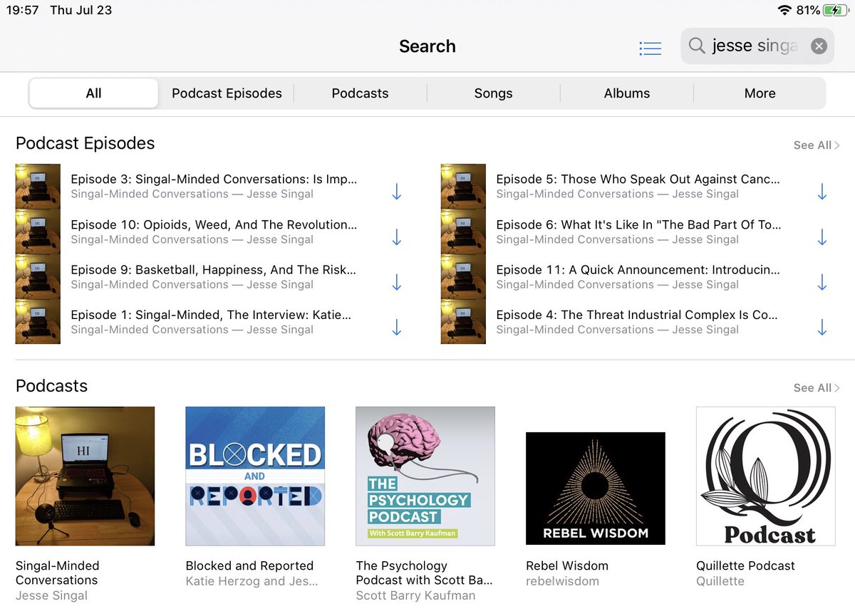Open Blocked and Reported podcast artwork
This screenshot has width=855, height=616.
coord(255,476)
